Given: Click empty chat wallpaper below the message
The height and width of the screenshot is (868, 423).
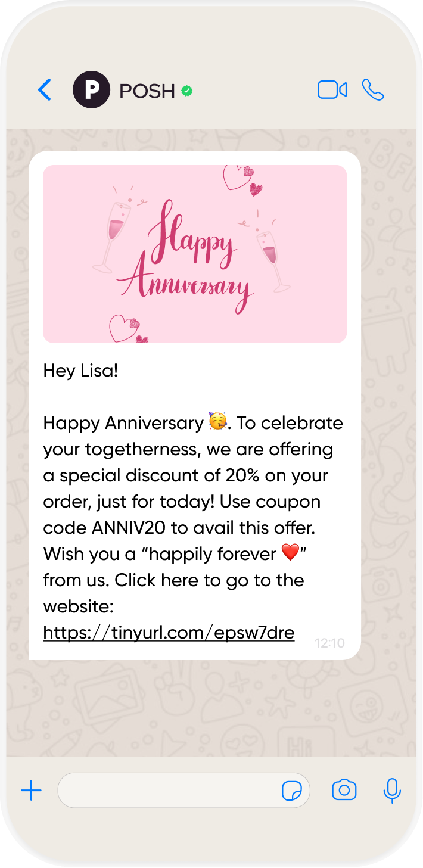Looking at the screenshot, I should (211, 709).
